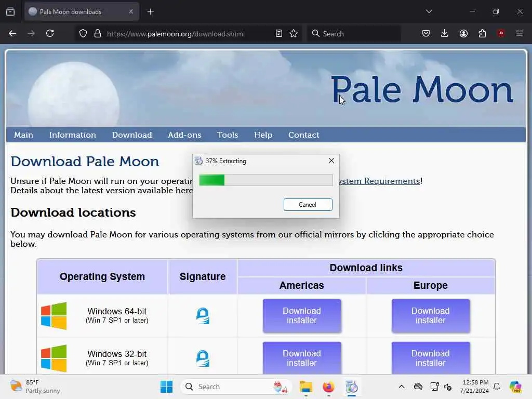Click the Download Pale Moon heading
The width and height of the screenshot is (532, 399).
pyautogui.click(x=85, y=162)
